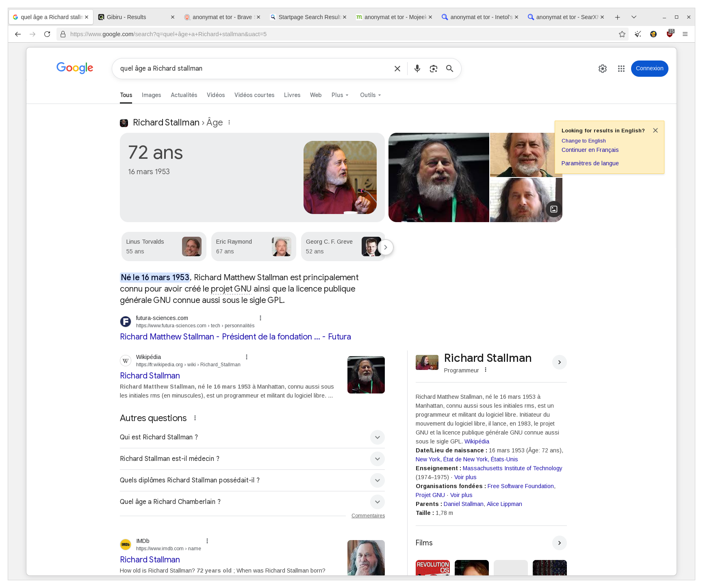Dismiss the English results language prompt

pyautogui.click(x=655, y=130)
